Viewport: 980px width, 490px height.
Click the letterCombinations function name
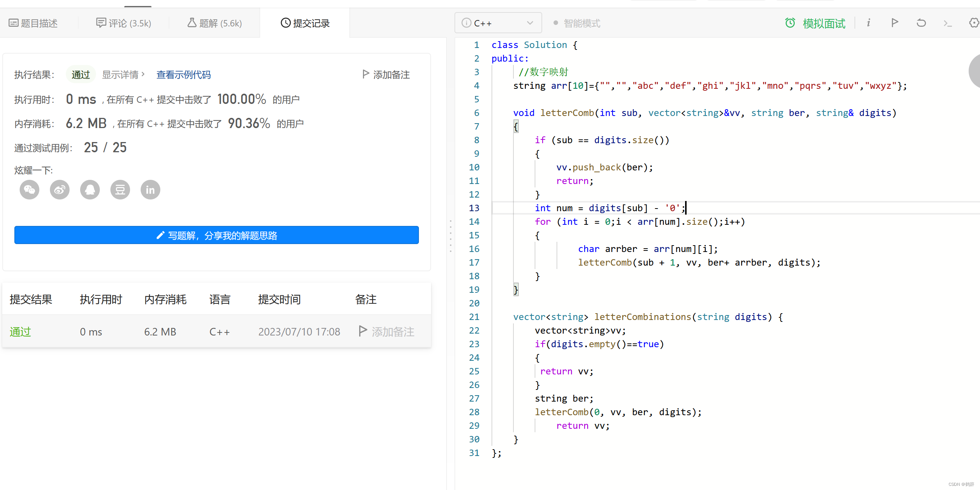[x=642, y=317]
